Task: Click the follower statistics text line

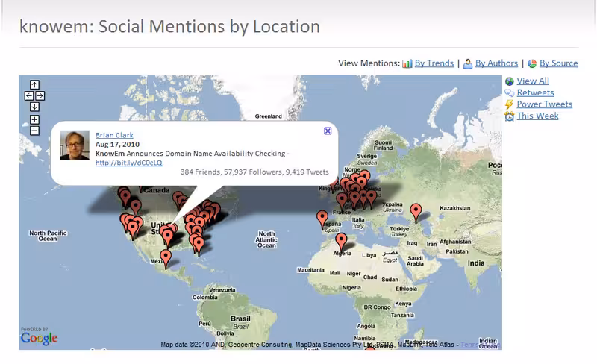Action: point(254,172)
